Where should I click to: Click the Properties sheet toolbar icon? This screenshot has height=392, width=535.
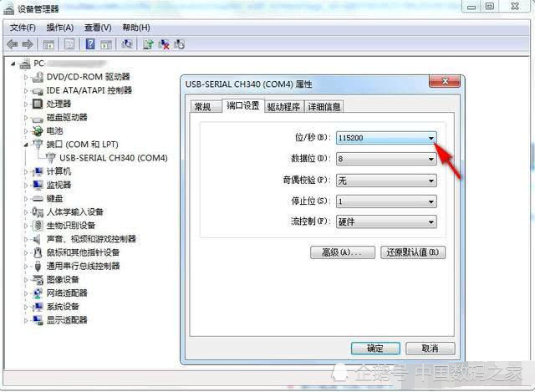69,44
